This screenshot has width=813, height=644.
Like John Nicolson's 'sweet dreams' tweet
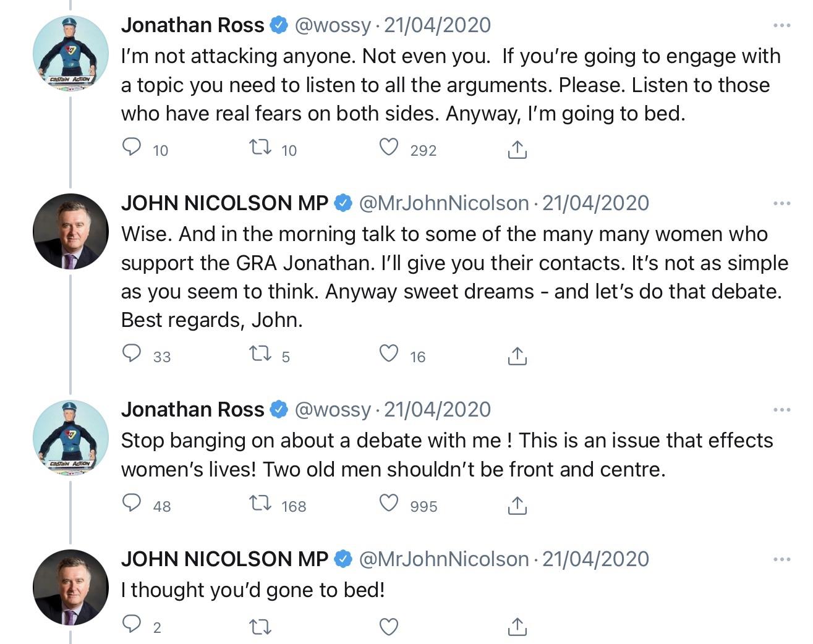(389, 354)
